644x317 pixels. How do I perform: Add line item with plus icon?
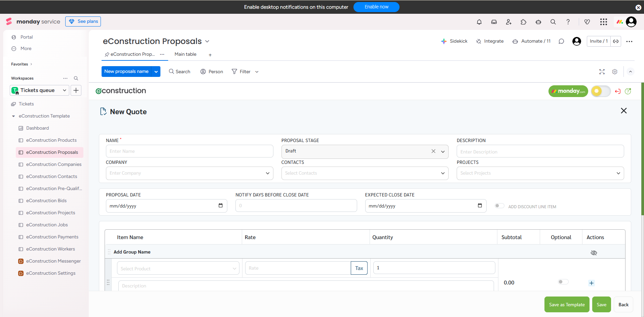coord(592,283)
